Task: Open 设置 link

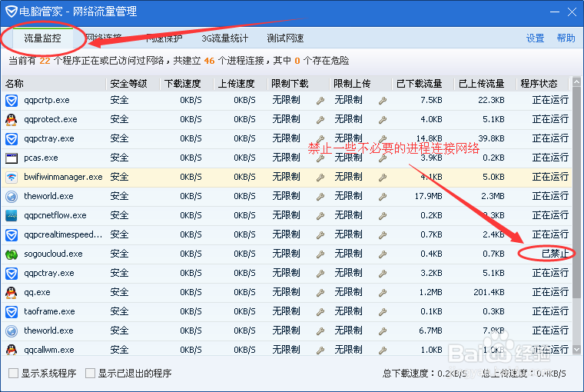Action: (536, 38)
